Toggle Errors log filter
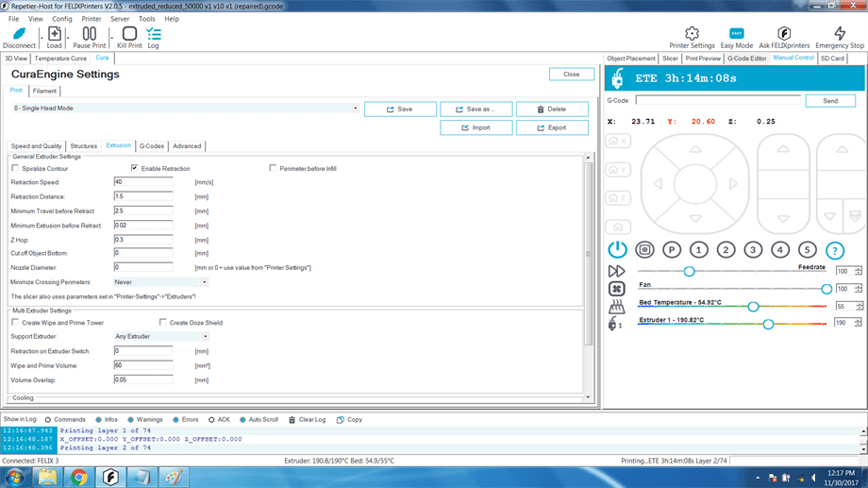The height and width of the screenshot is (488, 868). (176, 420)
